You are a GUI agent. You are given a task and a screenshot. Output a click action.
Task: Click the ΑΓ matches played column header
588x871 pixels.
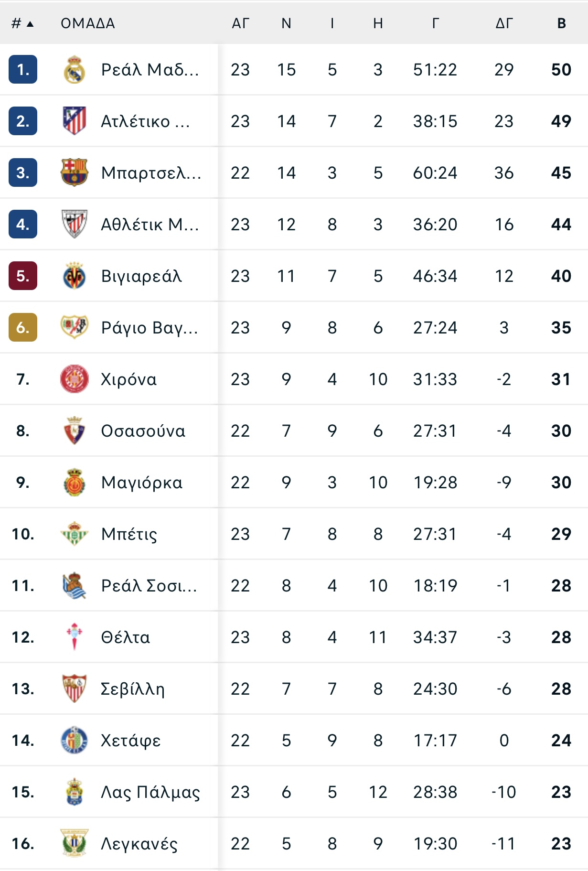pos(241,23)
